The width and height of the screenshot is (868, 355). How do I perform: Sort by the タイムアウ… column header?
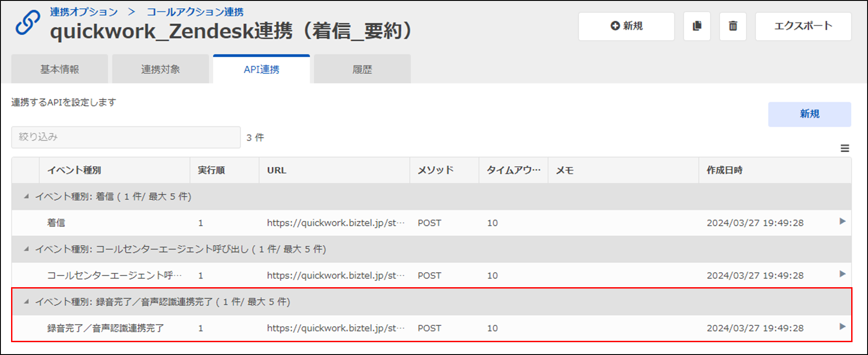pos(513,170)
